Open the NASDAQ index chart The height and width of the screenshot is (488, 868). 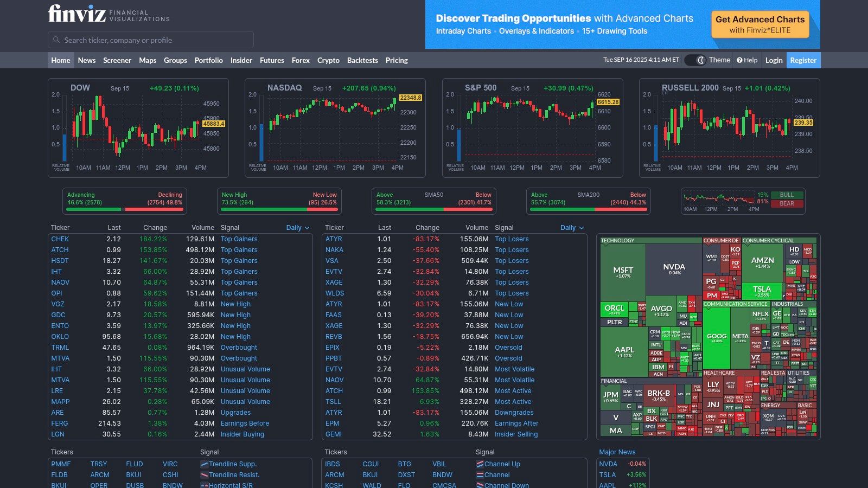(x=335, y=128)
